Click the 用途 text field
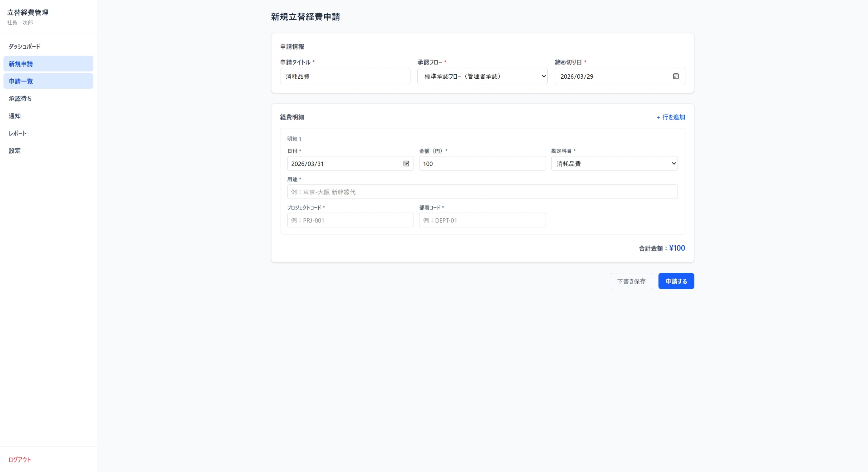This screenshot has width=868, height=472. coord(482,192)
